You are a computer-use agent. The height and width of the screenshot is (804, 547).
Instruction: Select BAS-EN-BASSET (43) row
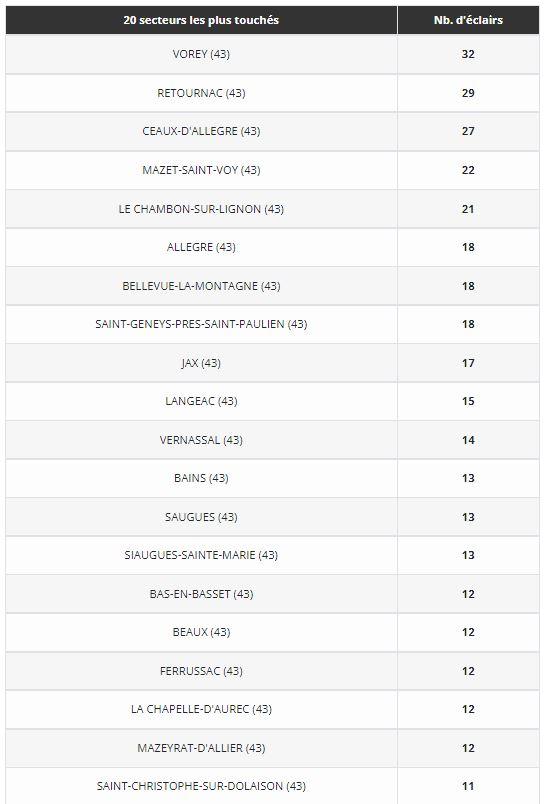(x=272, y=594)
